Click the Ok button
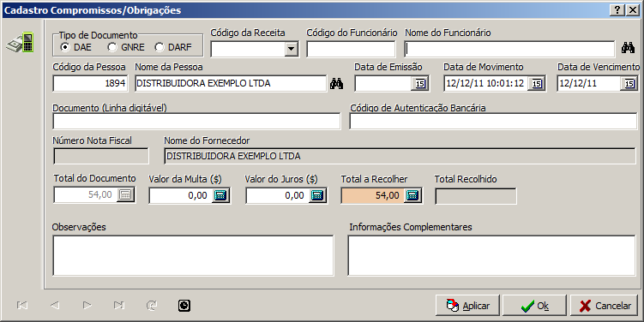 click(534, 306)
